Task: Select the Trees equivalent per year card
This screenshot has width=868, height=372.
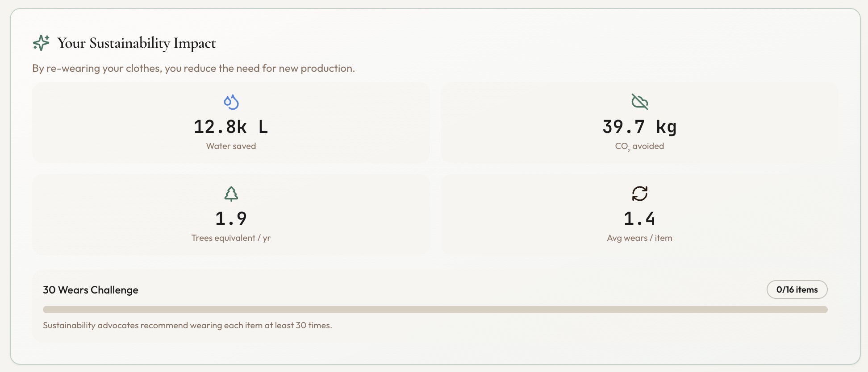Action: click(230, 215)
